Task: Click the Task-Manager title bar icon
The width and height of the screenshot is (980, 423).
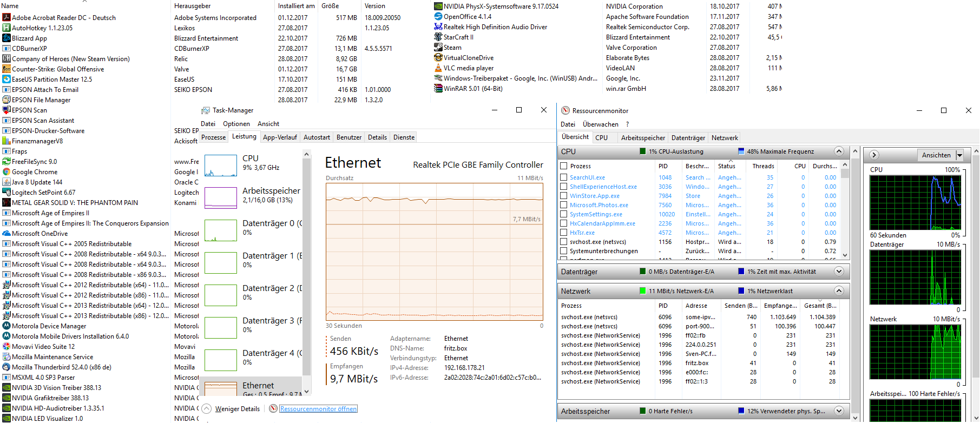Action: (206, 110)
